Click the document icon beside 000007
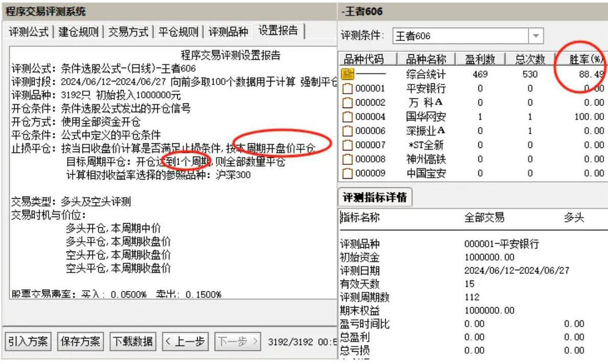The width and height of the screenshot is (608, 364). [348, 145]
